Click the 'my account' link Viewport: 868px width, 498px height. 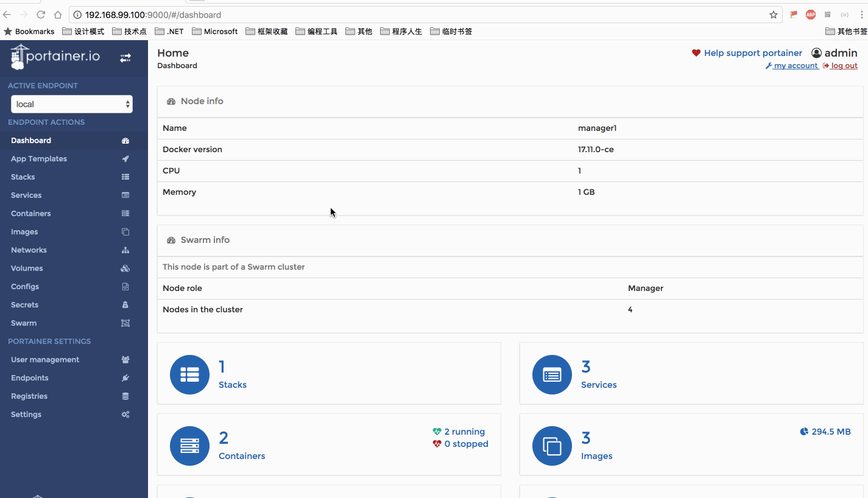click(x=792, y=66)
